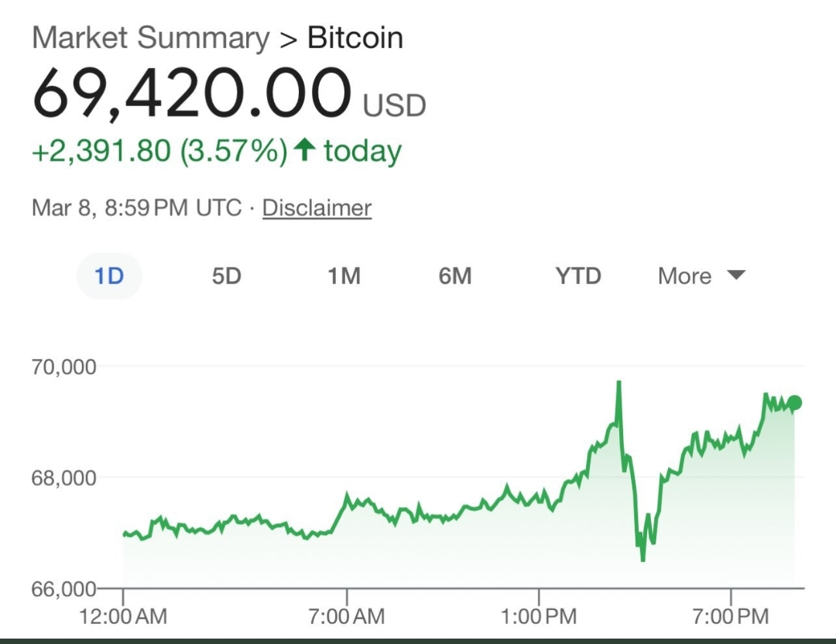Show the 1M price chart
836x644 pixels.
pos(344,276)
